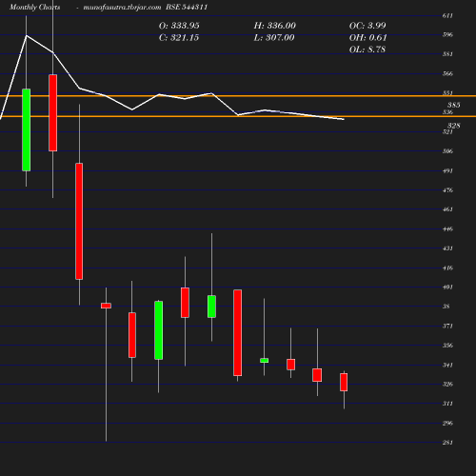Select the 341 price axis label
The width and height of the screenshot is (476, 476).
(x=447, y=365)
